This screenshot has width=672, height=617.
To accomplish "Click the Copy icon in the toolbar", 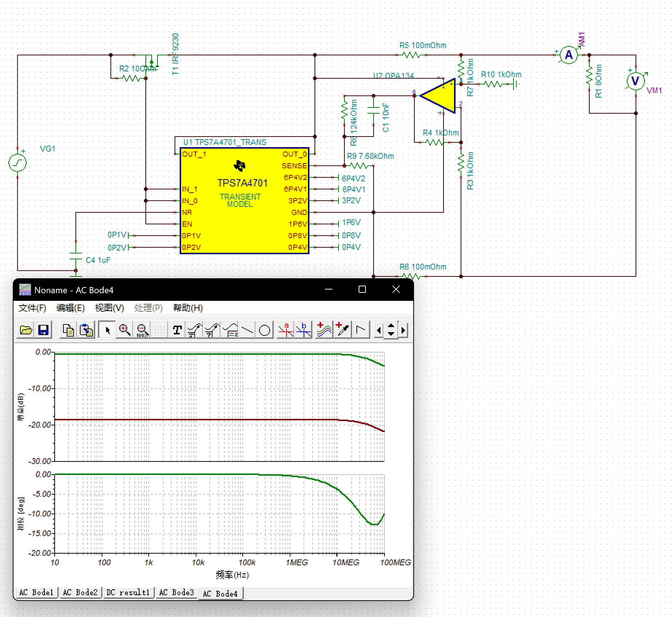I will point(68,330).
